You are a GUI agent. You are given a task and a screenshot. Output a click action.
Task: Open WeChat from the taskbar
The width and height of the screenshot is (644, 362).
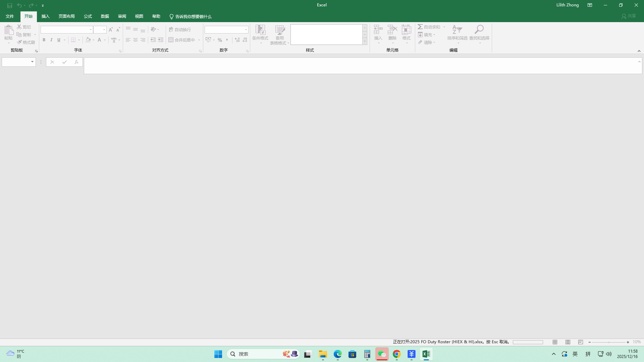coord(382,354)
